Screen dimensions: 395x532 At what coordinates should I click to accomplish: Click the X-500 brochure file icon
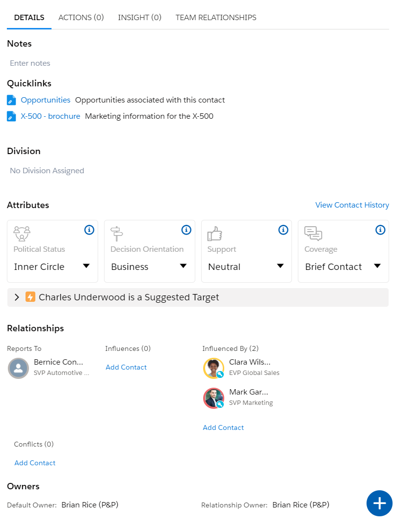(x=11, y=116)
